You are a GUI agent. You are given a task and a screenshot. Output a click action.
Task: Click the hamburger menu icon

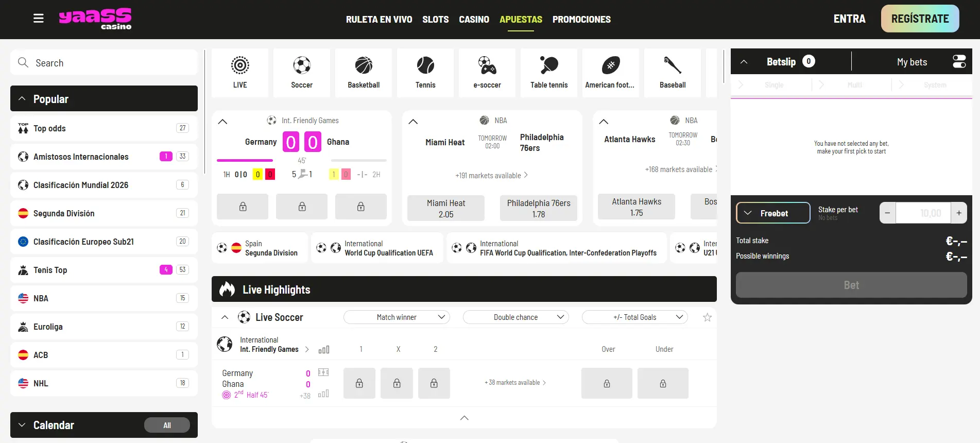pyautogui.click(x=38, y=18)
